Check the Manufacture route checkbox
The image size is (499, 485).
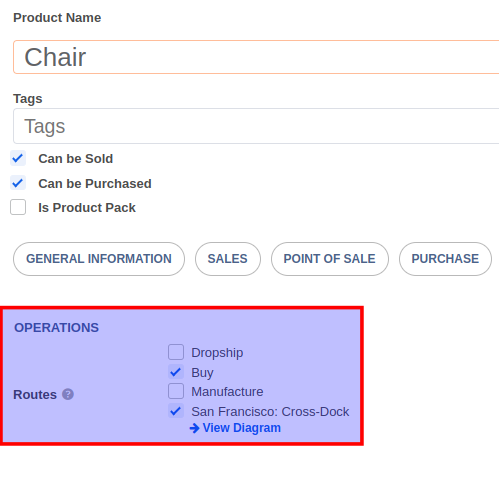tap(176, 391)
